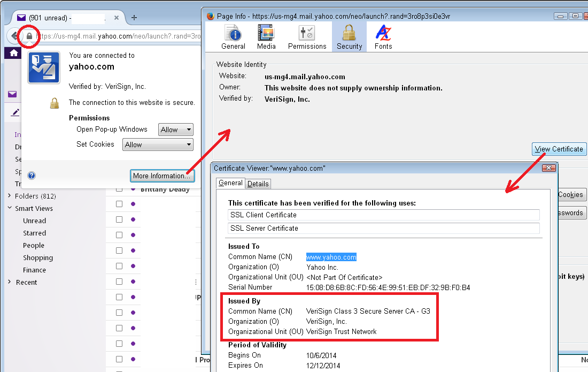588x372 pixels.
Task: Select the SSL Server Certificate entry
Action: tap(384, 228)
